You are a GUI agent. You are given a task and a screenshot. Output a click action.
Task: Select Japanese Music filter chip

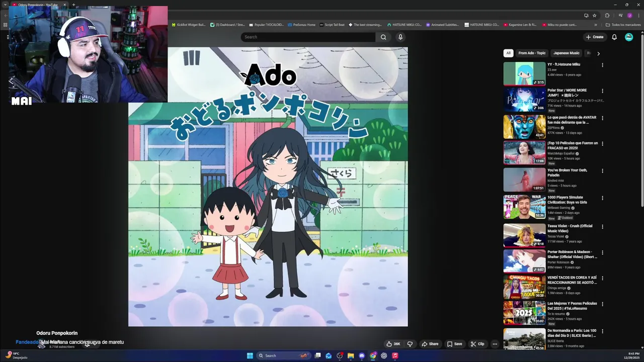coord(567,53)
